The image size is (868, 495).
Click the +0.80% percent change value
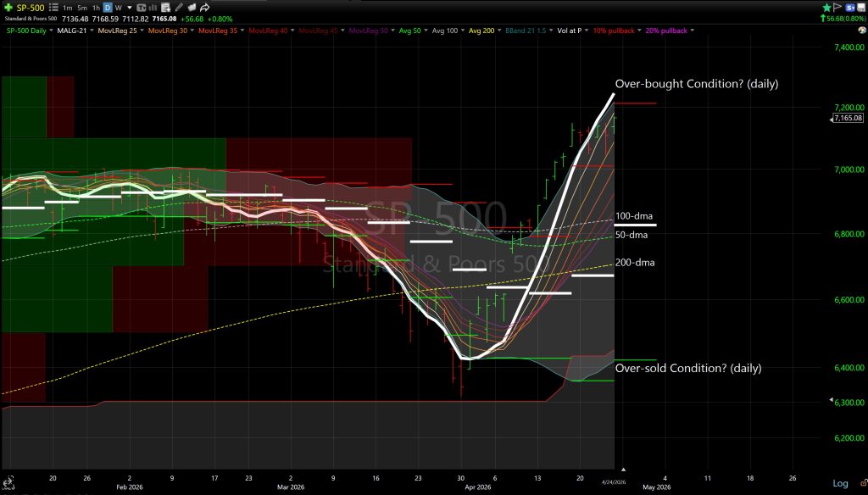pyautogui.click(x=220, y=19)
